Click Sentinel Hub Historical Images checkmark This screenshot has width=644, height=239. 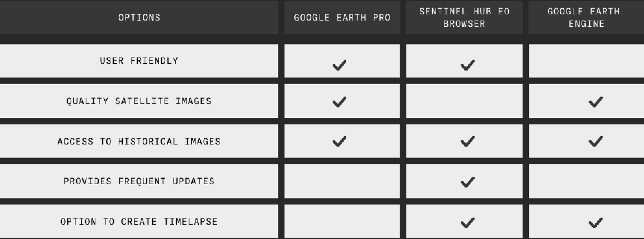pos(467,141)
